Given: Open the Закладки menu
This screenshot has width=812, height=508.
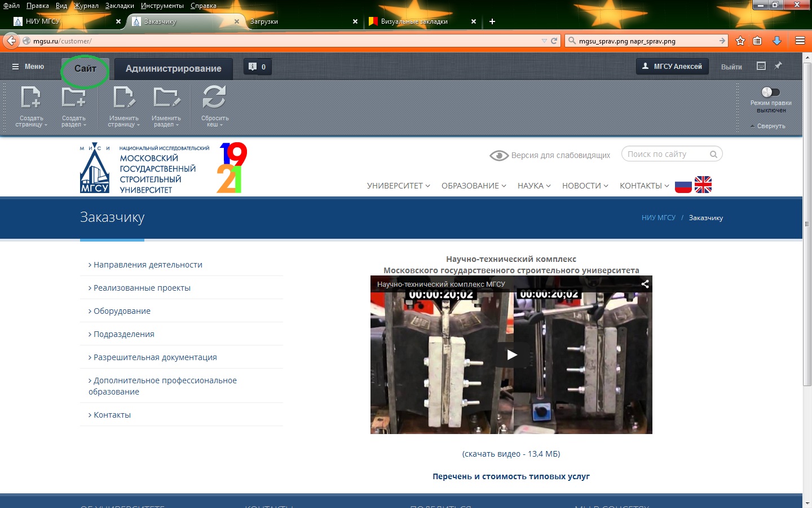Looking at the screenshot, I should point(120,6).
